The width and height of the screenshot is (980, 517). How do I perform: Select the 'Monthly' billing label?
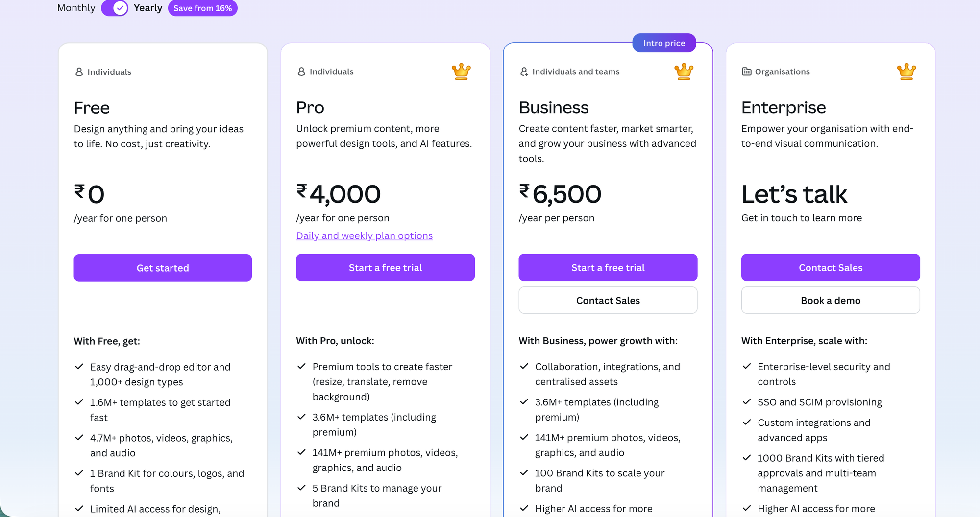[76, 8]
